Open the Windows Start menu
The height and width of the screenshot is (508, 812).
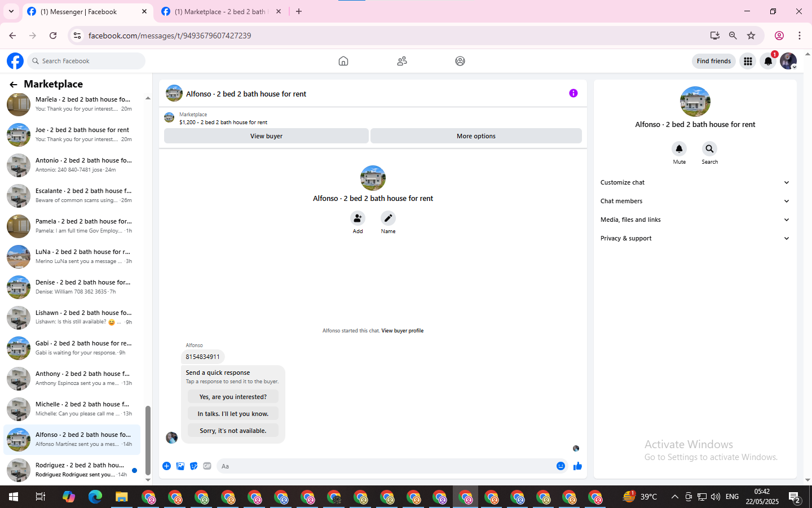14,497
